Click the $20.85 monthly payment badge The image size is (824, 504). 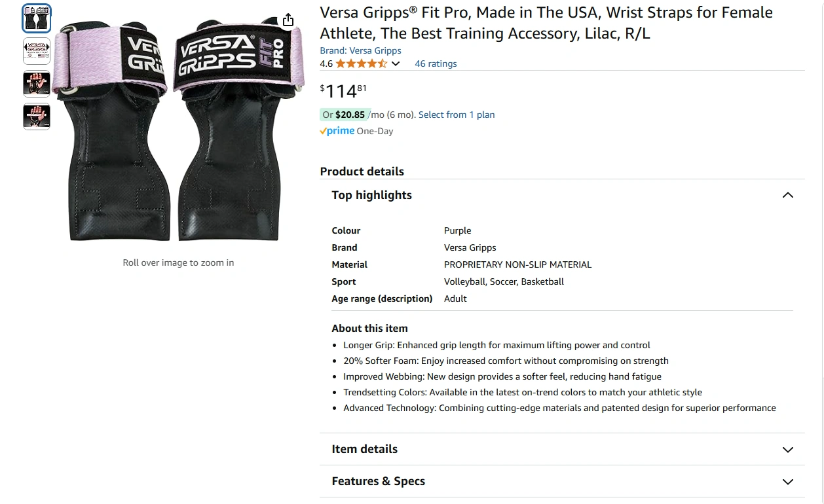click(x=345, y=115)
